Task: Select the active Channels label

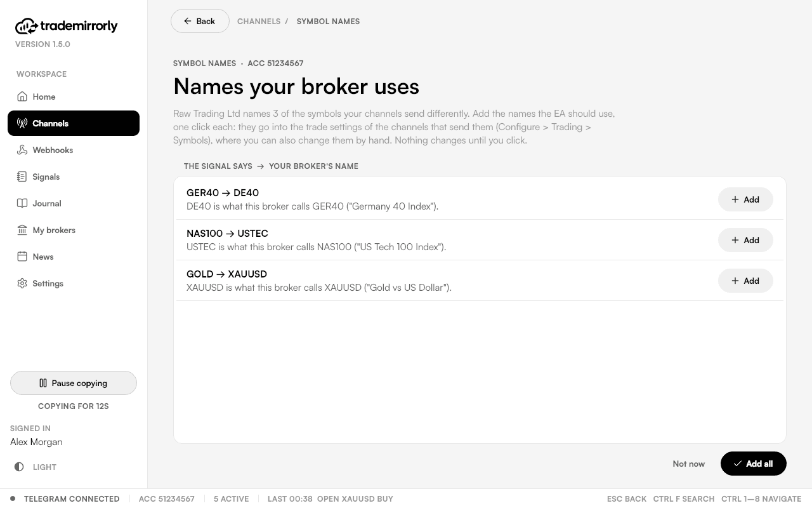Action: tap(51, 123)
